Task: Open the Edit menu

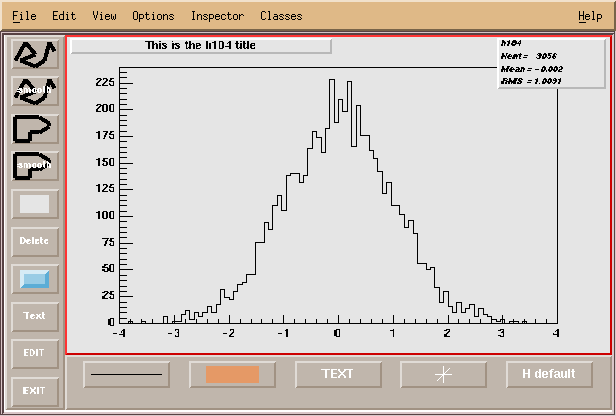Action: click(64, 16)
